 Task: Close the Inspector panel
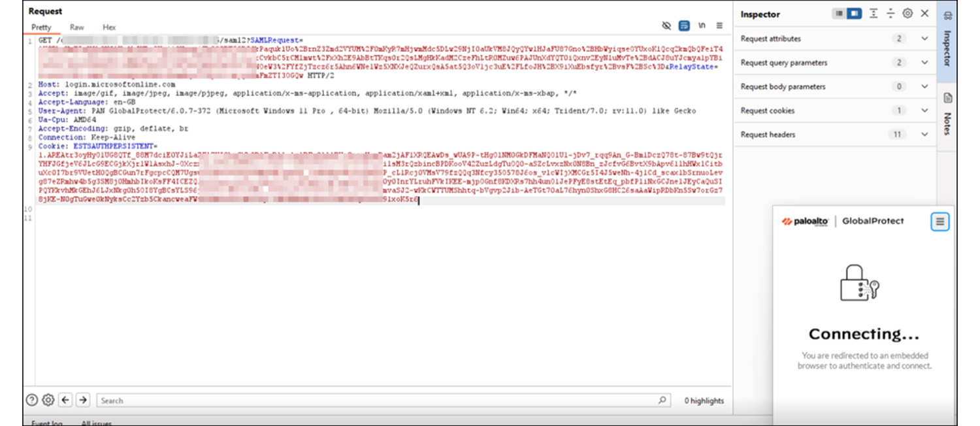[924, 14]
